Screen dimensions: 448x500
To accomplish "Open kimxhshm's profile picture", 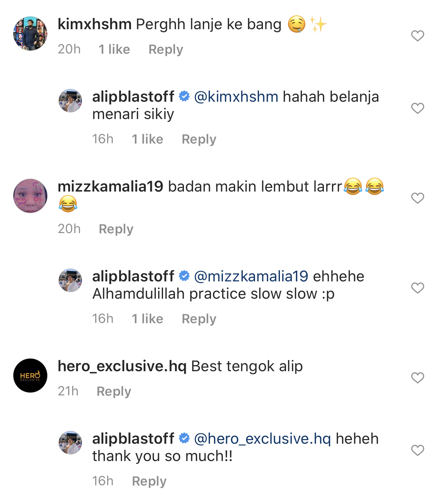I will pyautogui.click(x=30, y=34).
